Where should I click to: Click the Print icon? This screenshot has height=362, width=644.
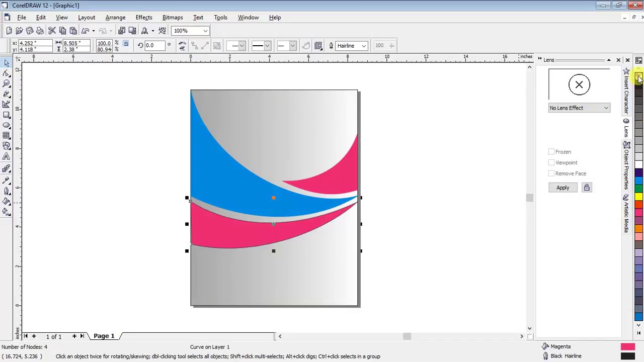[40, 31]
